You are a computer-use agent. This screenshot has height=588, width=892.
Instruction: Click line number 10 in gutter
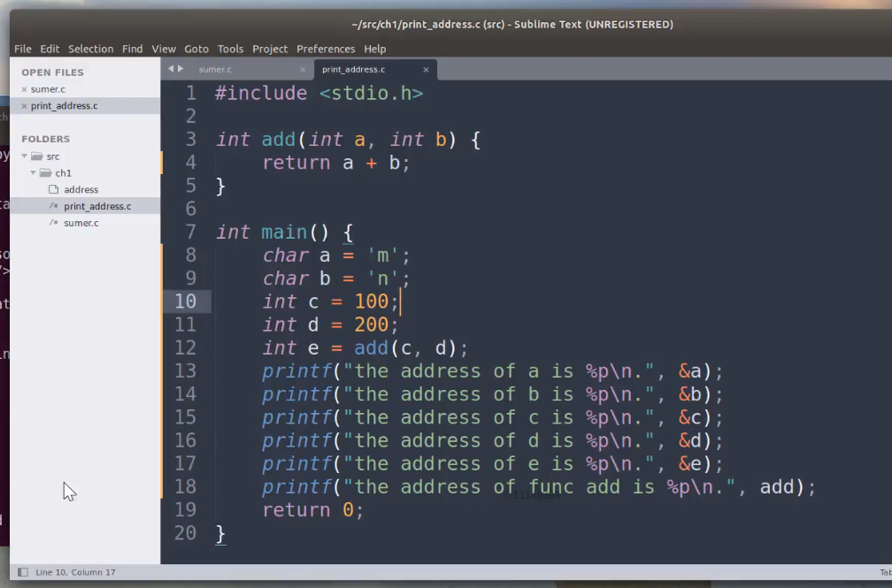pyautogui.click(x=186, y=302)
